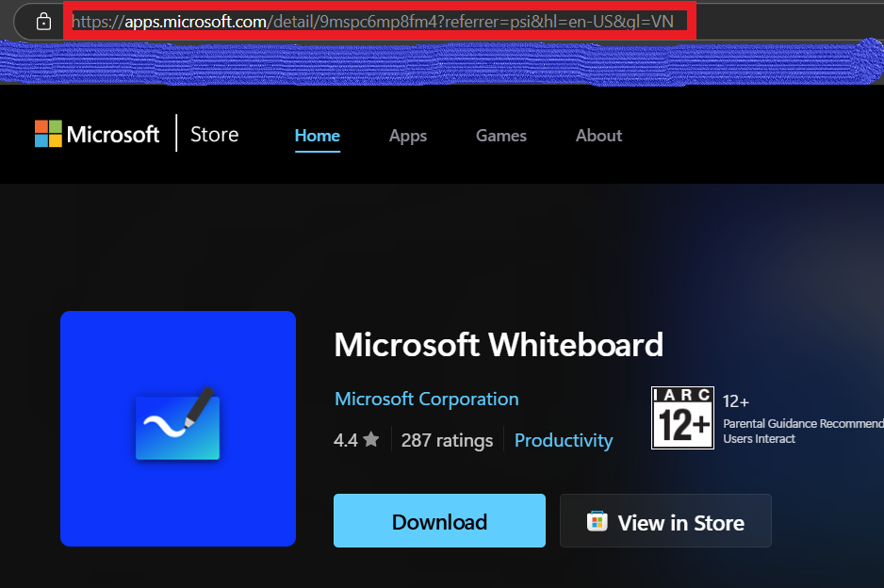The width and height of the screenshot is (884, 588).
Task: Click the lock site info icon
Action: (x=43, y=22)
